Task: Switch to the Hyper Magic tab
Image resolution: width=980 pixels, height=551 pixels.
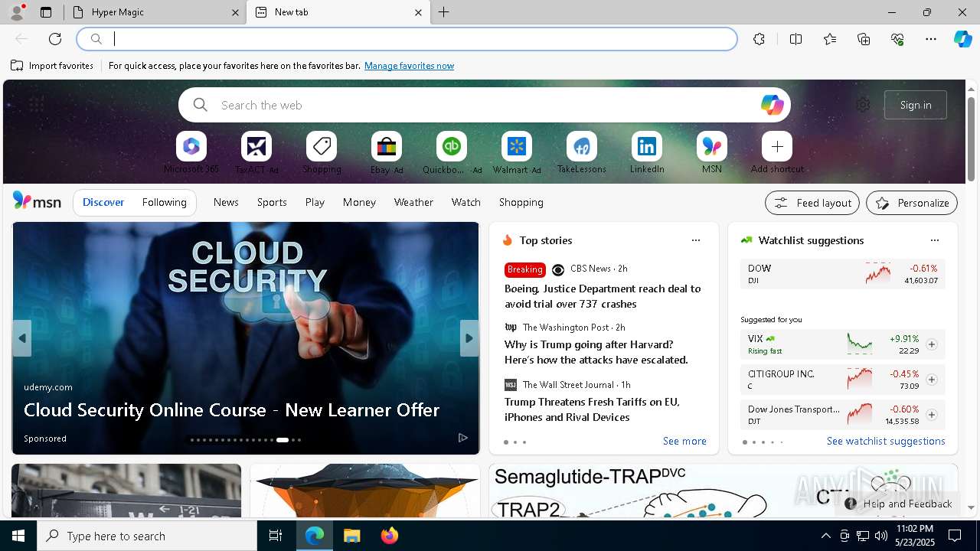Action: pos(155,12)
